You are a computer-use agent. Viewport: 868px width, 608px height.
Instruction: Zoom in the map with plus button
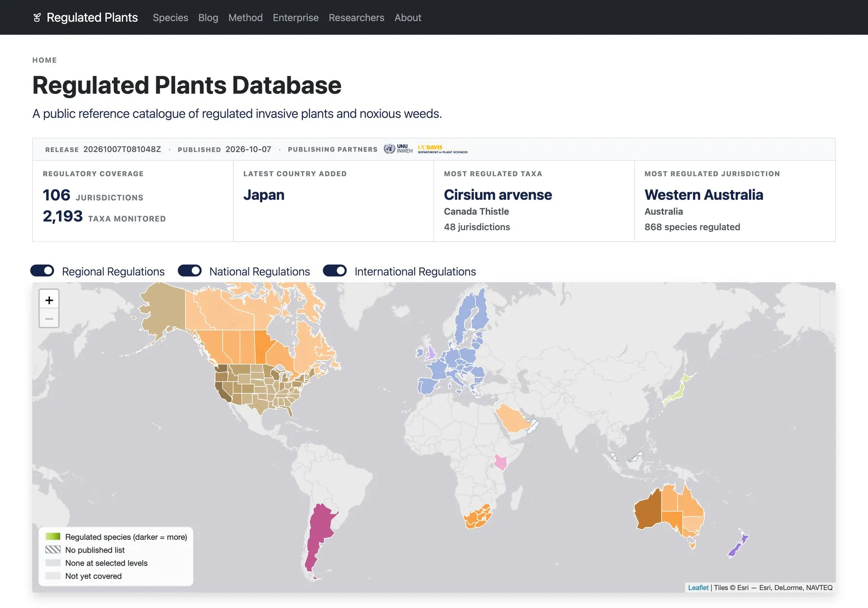coord(49,300)
